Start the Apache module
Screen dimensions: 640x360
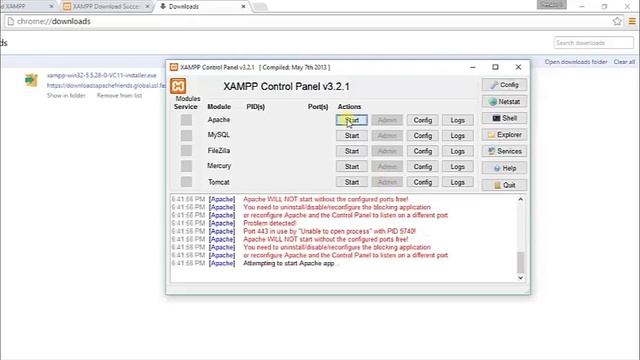[352, 120]
